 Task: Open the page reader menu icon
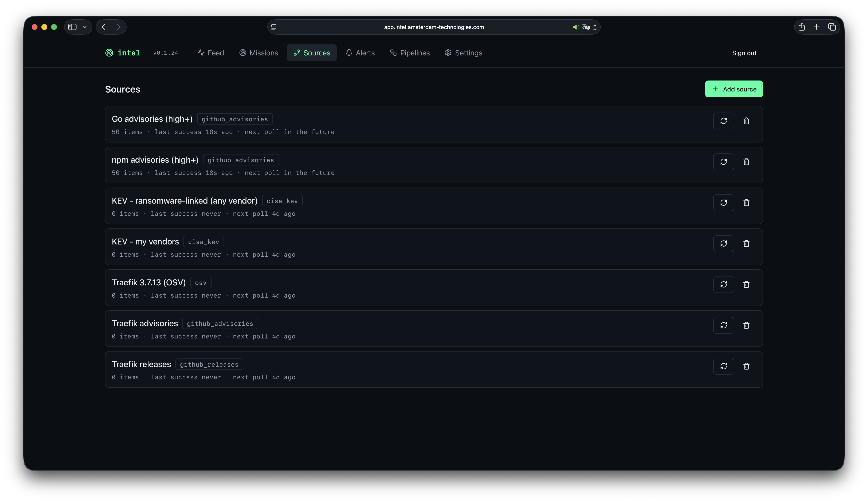pyautogui.click(x=274, y=27)
